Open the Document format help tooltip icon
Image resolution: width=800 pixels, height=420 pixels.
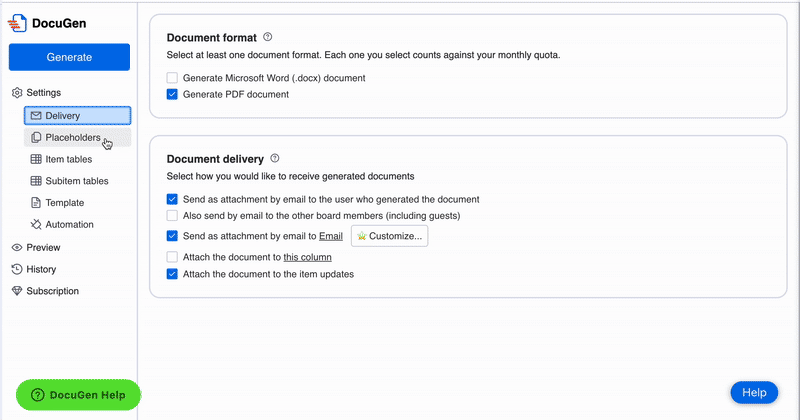pos(268,38)
